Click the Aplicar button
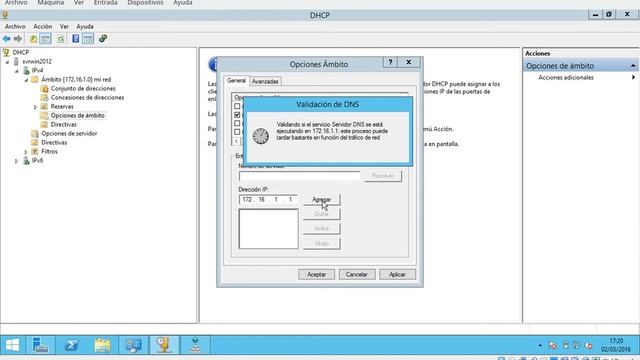The width and height of the screenshot is (640, 360). 397,274
